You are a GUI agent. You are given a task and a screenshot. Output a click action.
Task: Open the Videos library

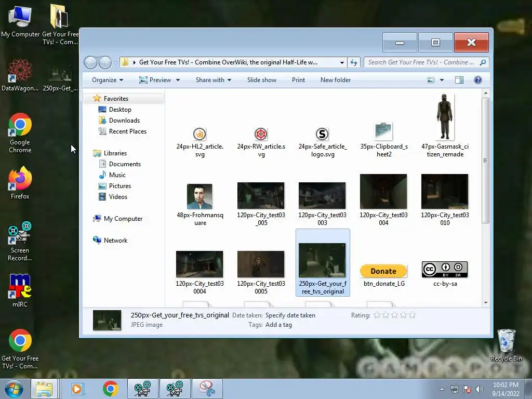(x=118, y=196)
